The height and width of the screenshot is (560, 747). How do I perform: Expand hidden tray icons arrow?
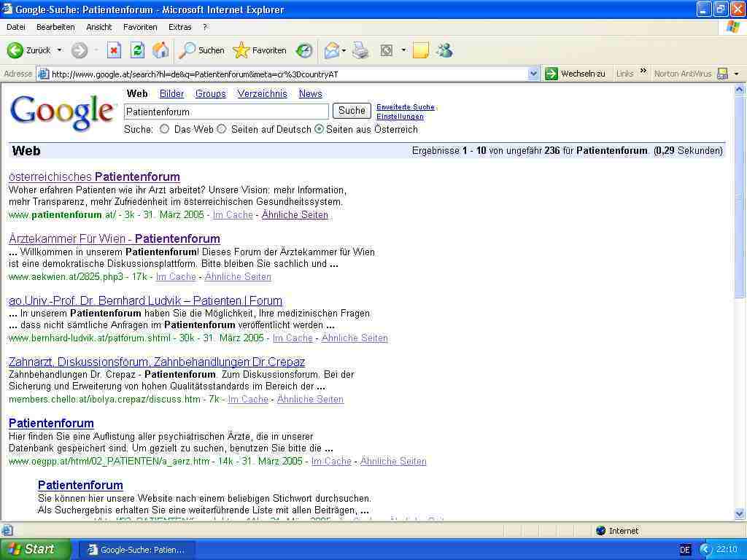705,550
